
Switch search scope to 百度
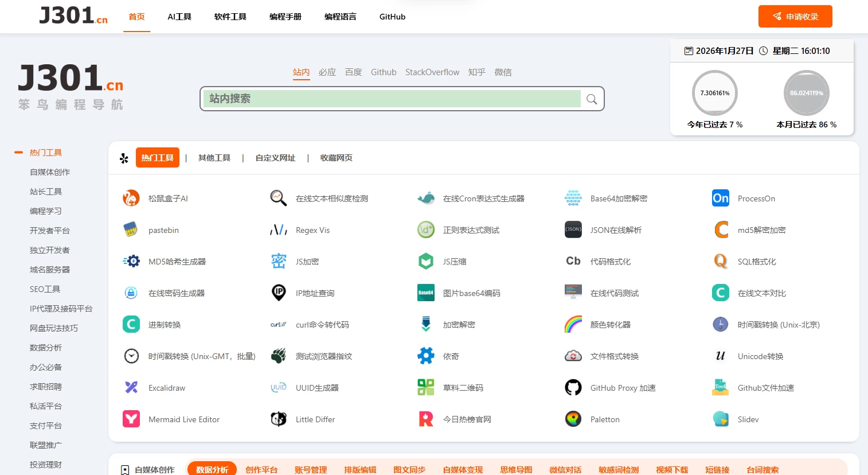(354, 72)
